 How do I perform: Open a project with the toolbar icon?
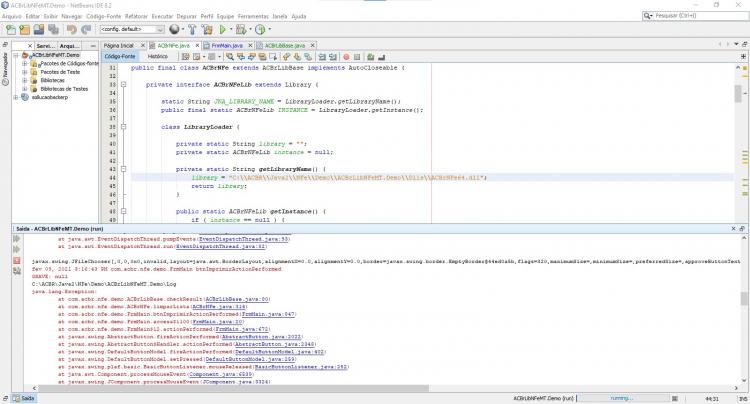pos(39,30)
